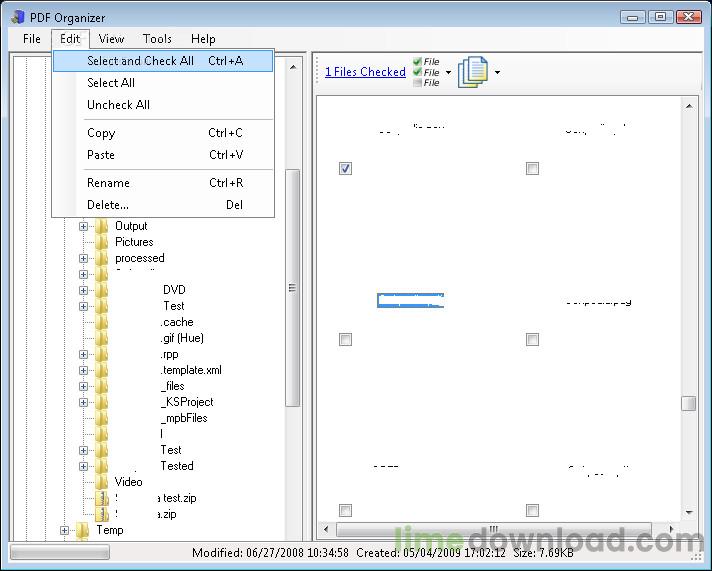This screenshot has height=571, width=712.
Task: Expand the processed folder node
Action: 83,258
